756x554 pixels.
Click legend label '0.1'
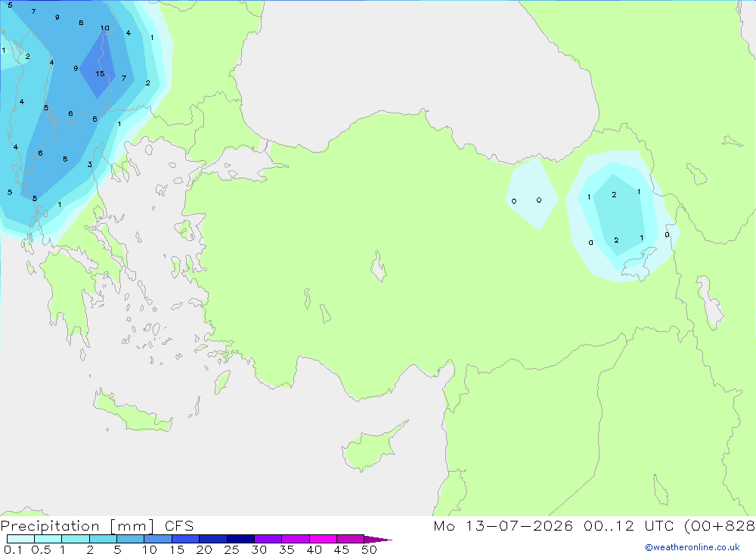pyautogui.click(x=13, y=549)
